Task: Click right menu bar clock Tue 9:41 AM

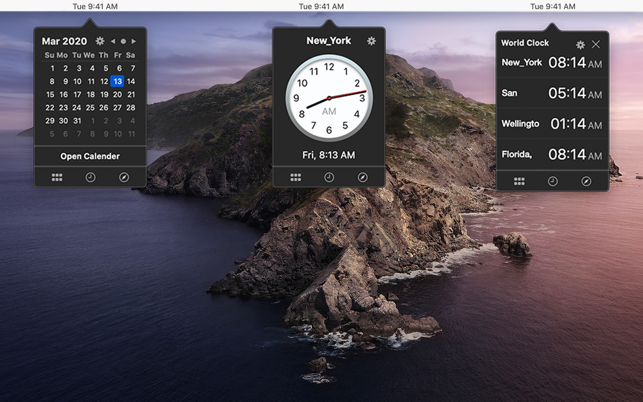Action: pyautogui.click(x=553, y=6)
